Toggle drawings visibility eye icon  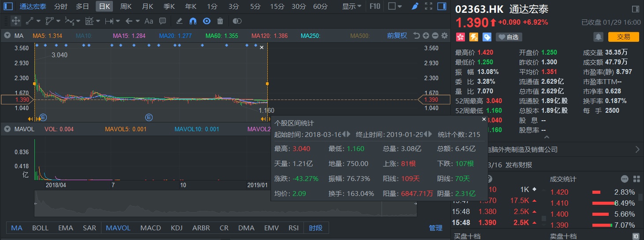click(x=206, y=21)
